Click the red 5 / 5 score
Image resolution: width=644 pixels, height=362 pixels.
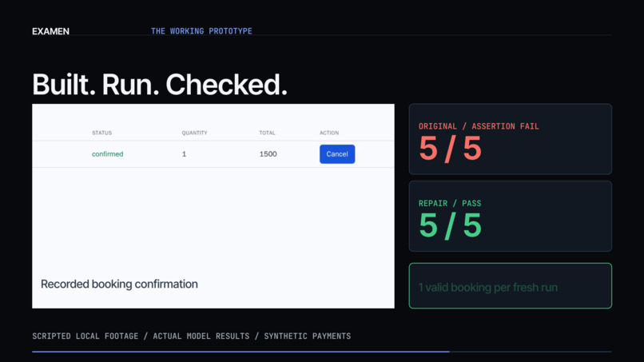pos(450,149)
